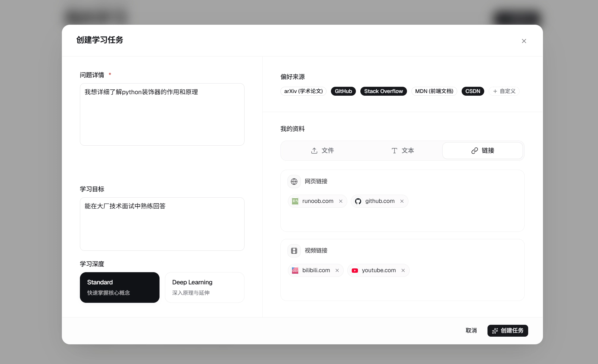This screenshot has width=598, height=364.
Task: Switch to the 文件 tab
Action: pos(322,151)
